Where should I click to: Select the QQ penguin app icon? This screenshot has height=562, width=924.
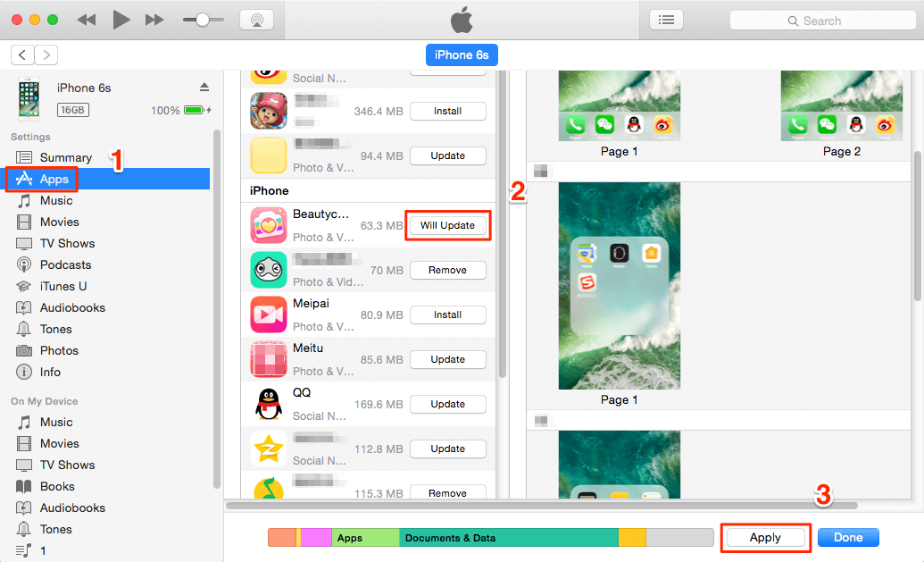(269, 404)
